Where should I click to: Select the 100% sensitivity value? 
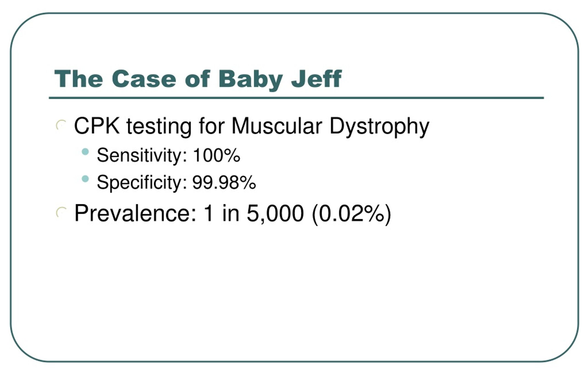[217, 155]
